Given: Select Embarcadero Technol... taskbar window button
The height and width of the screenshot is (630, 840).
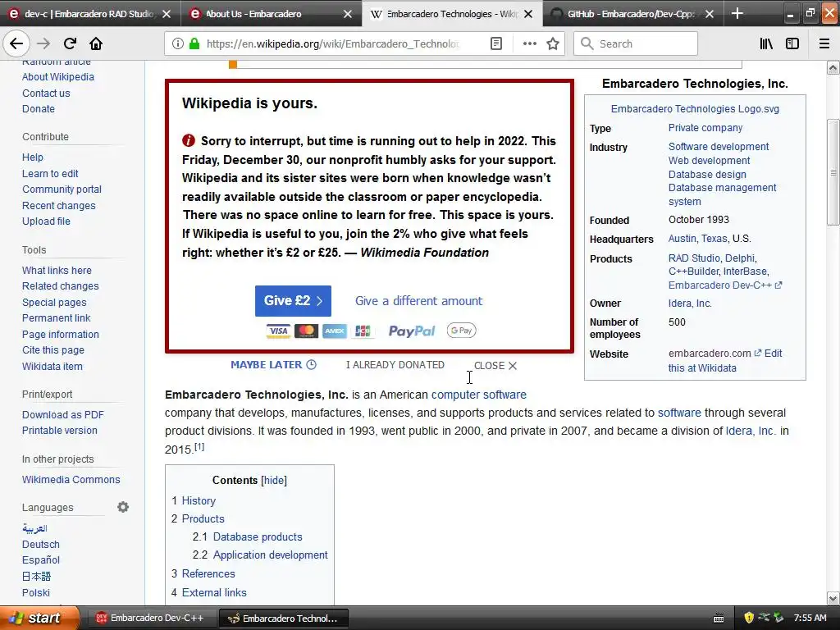Looking at the screenshot, I should click(284, 618).
